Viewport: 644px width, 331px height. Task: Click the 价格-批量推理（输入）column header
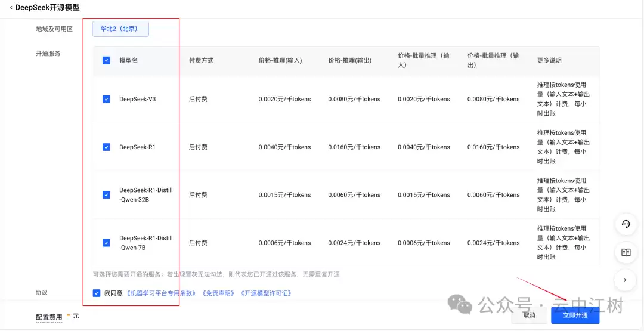[423, 60]
